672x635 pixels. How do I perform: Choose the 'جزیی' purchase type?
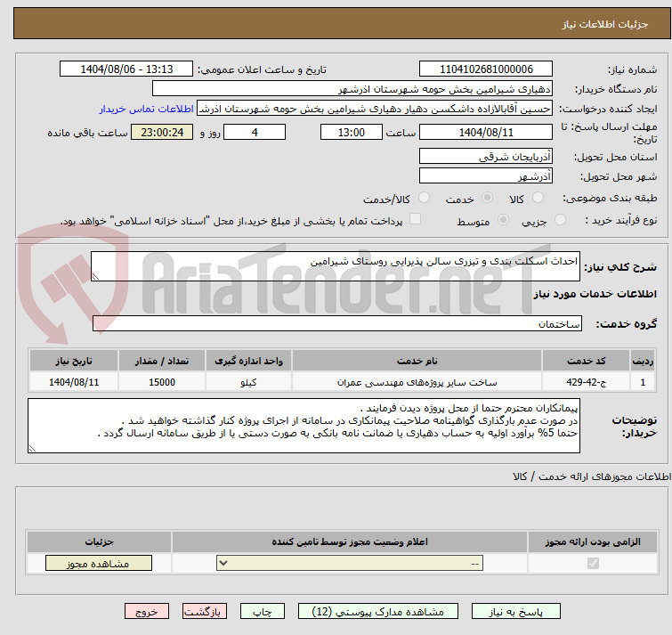[x=560, y=220]
